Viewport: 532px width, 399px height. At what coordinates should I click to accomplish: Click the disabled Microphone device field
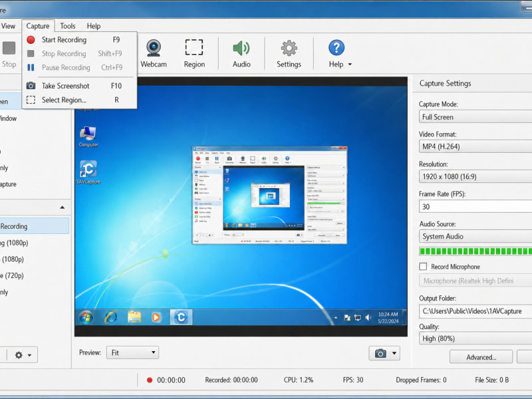coord(475,281)
